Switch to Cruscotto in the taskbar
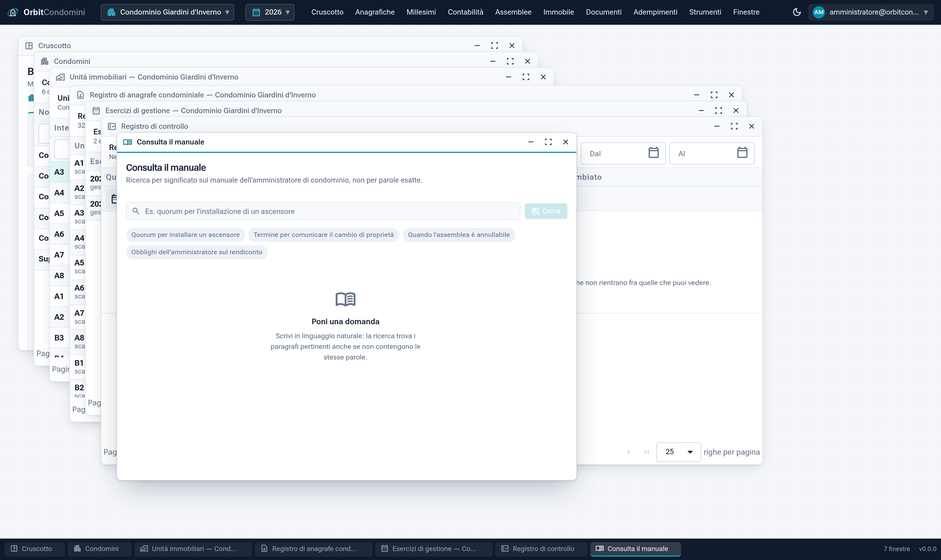The image size is (941, 560). coord(35,549)
